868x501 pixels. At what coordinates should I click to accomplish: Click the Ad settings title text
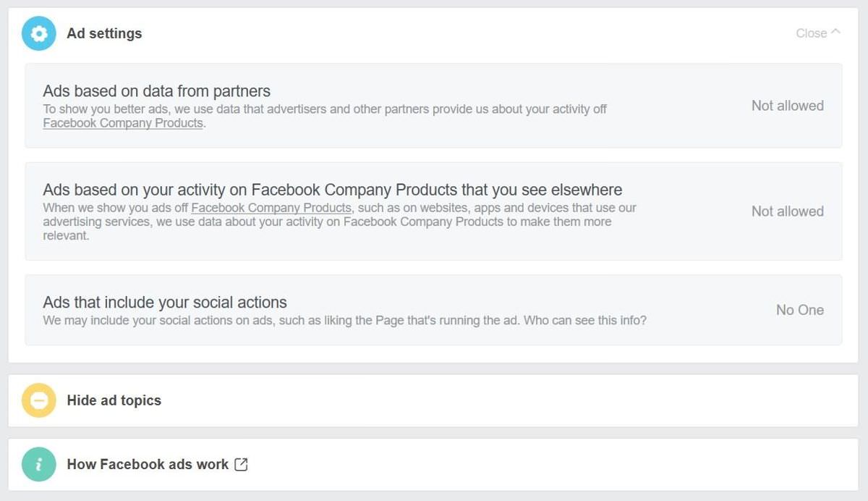(x=104, y=33)
